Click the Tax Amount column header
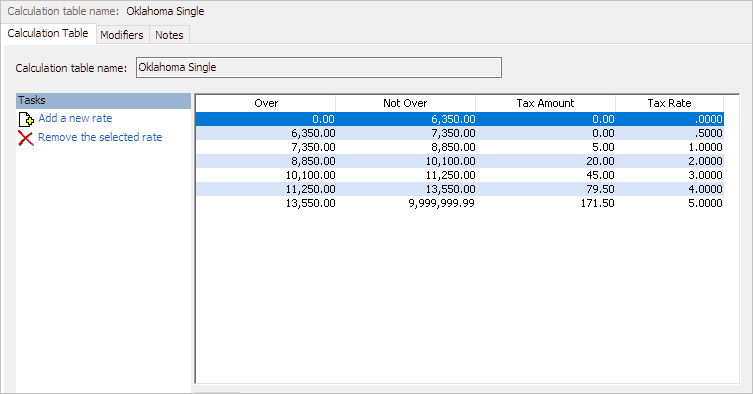The image size is (753, 394). 546,103
